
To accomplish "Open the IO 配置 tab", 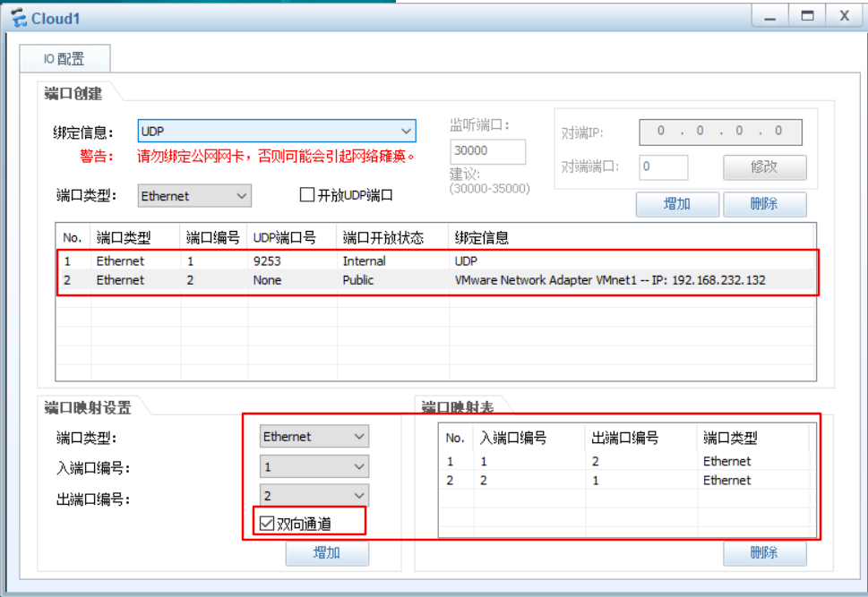I will tap(64, 59).
